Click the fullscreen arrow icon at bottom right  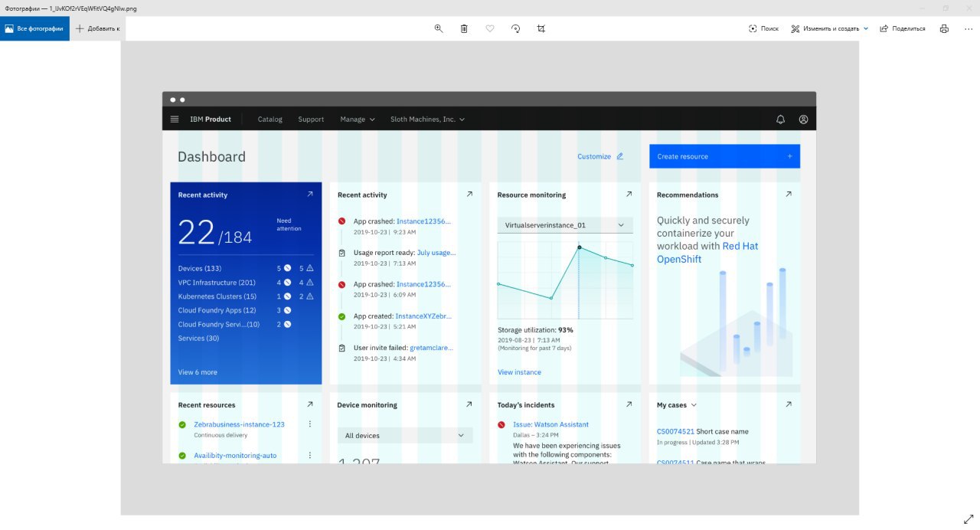tap(968, 519)
